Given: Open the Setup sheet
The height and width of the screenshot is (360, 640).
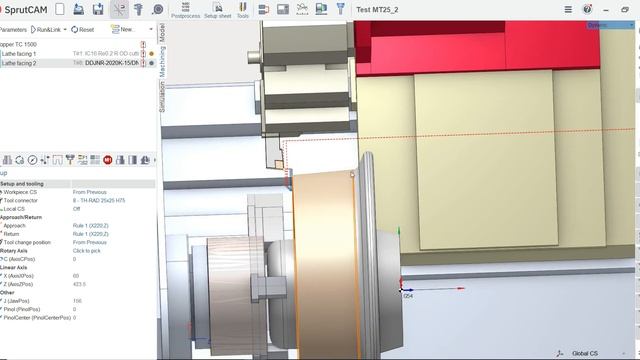Looking at the screenshot, I should click(218, 10).
